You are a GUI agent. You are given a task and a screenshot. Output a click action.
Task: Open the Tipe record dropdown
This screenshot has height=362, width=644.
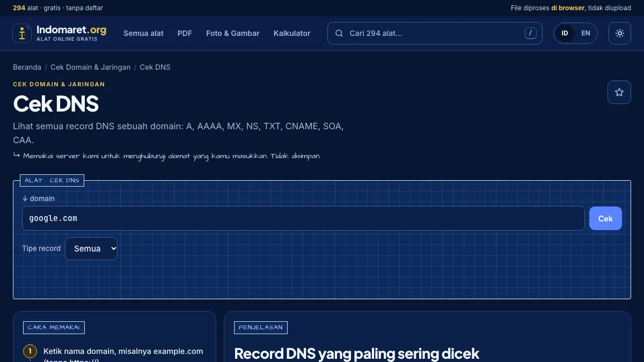[91, 249]
